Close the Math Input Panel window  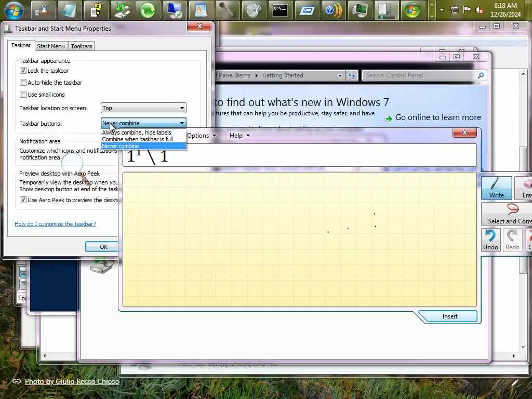[465, 132]
